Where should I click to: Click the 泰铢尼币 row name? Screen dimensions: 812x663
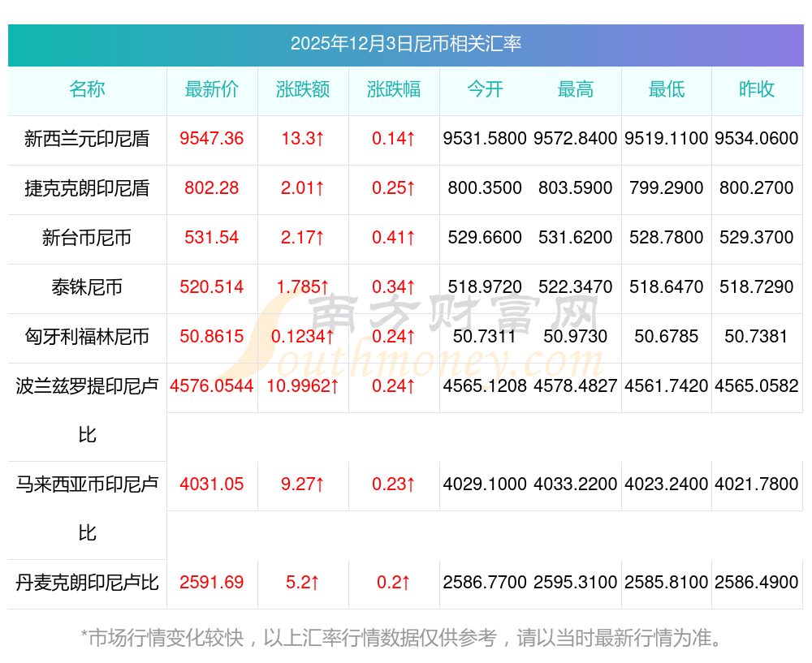[x=87, y=286]
